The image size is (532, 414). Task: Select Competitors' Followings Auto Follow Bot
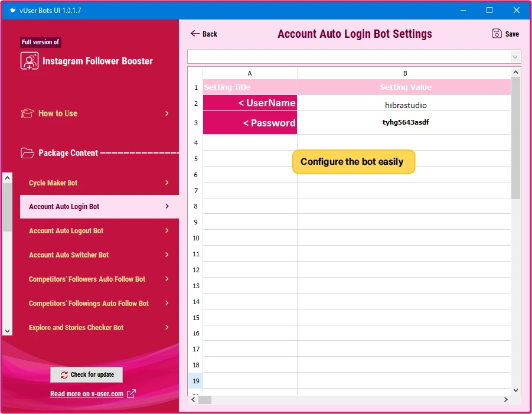tap(99, 303)
